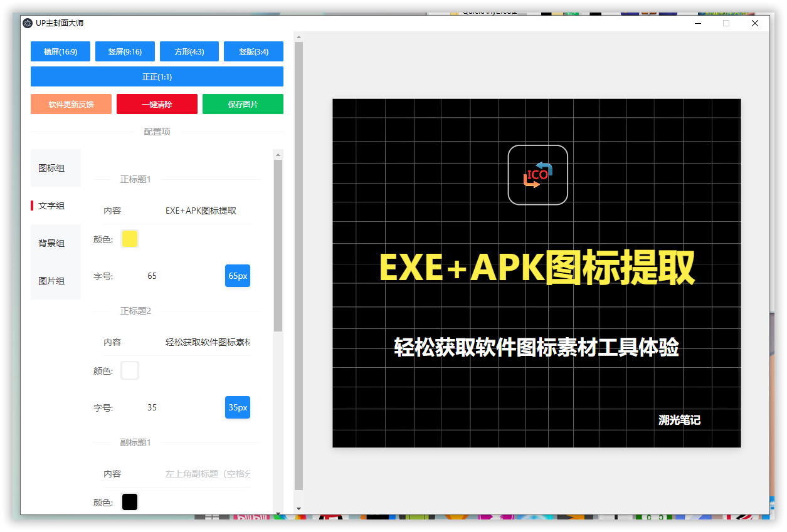The height and width of the screenshot is (532, 787).
Task: Click 保存图片 to save cover
Action: pyautogui.click(x=243, y=104)
